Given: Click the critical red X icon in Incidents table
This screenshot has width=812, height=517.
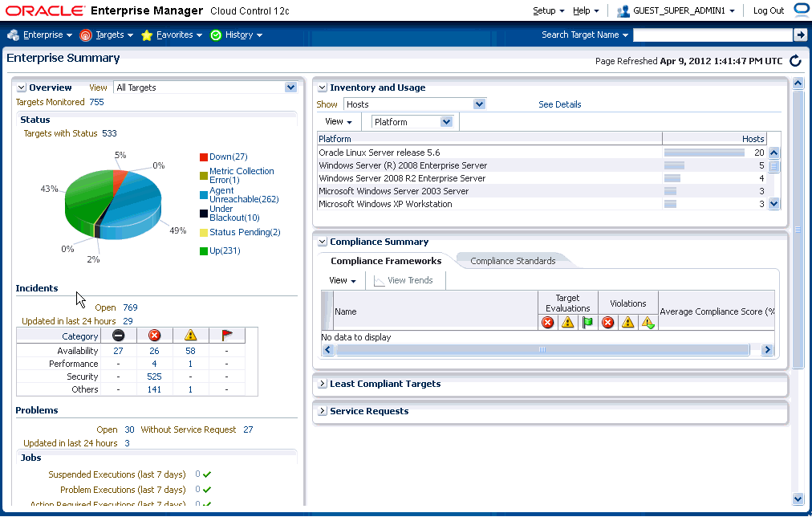Looking at the screenshot, I should (154, 336).
